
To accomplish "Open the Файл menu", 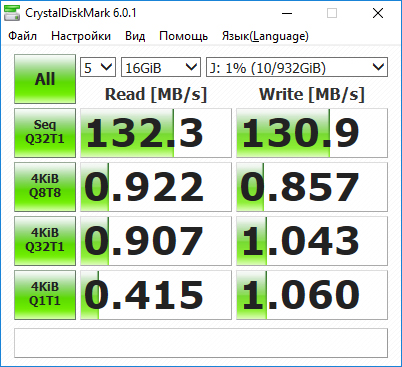I will tap(22, 36).
